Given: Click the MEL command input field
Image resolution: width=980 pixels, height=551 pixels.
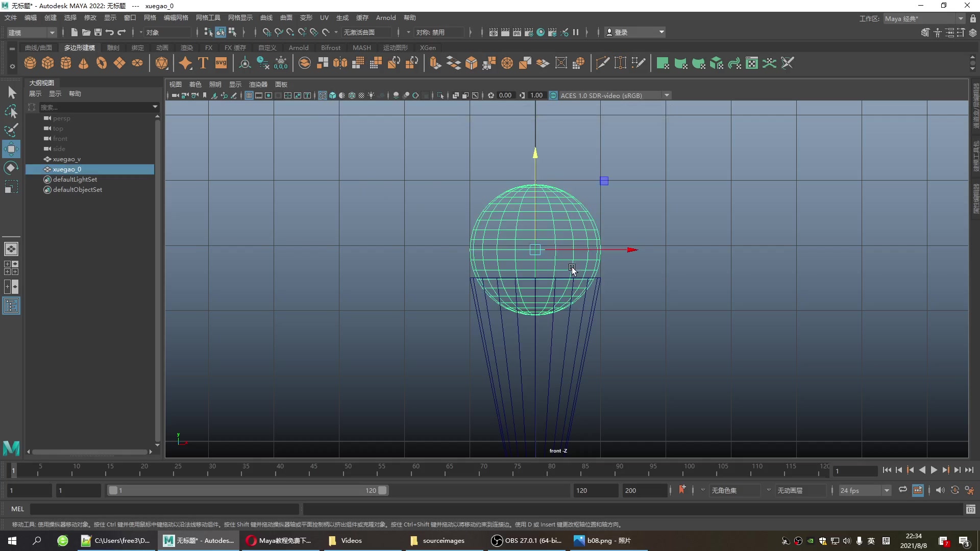Looking at the screenshot, I should point(163,509).
